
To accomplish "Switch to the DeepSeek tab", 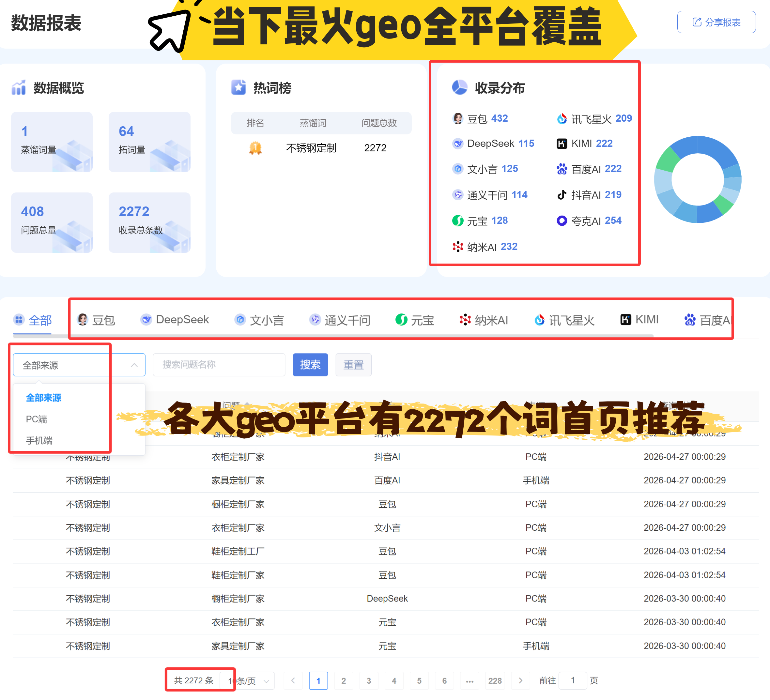I will (175, 320).
